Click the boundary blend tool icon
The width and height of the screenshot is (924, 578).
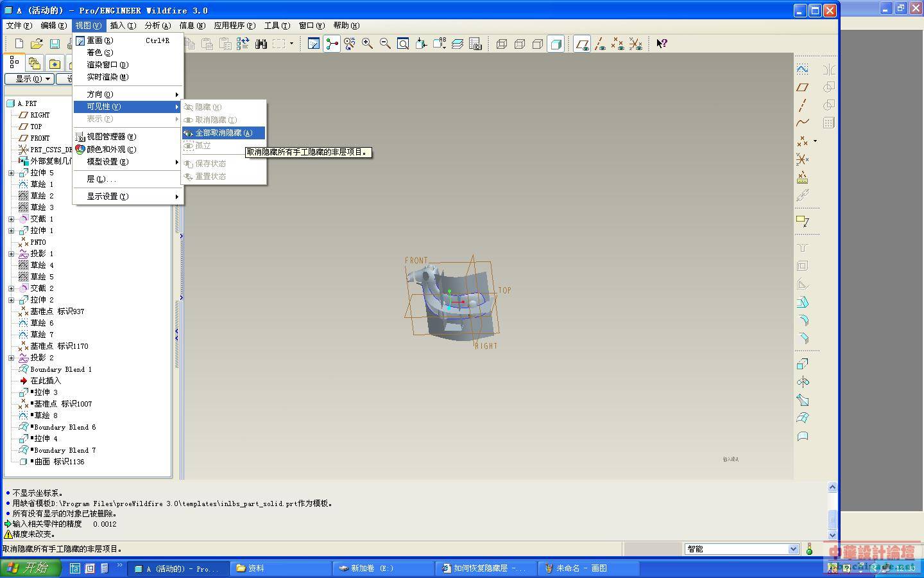803,418
